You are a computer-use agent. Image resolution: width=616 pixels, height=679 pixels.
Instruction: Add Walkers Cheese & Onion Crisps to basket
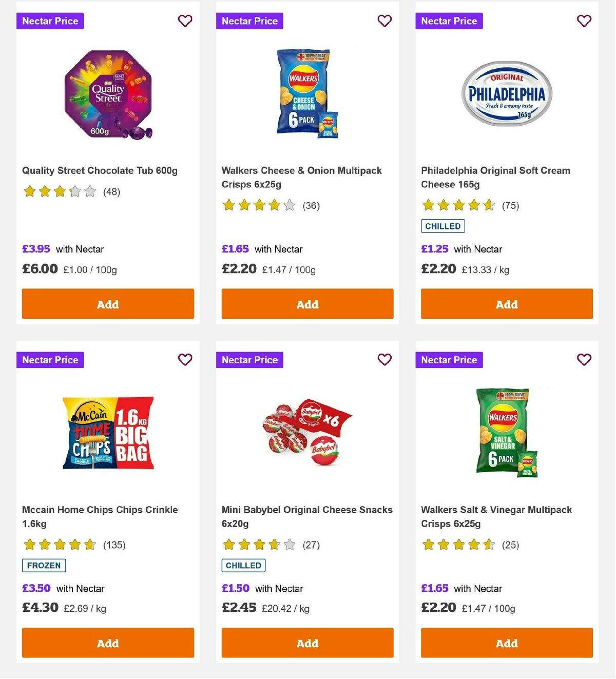click(x=307, y=304)
